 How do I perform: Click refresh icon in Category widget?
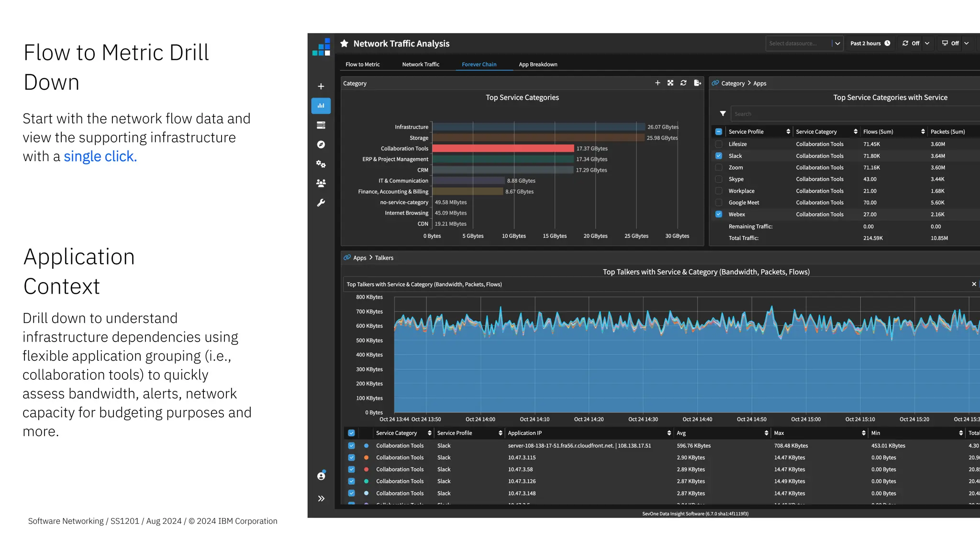click(x=683, y=83)
